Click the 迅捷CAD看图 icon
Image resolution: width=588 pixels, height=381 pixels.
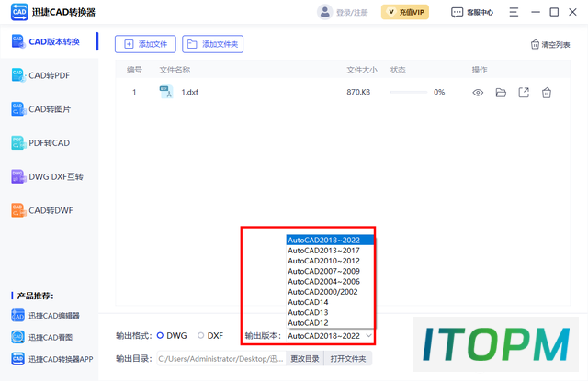18,337
